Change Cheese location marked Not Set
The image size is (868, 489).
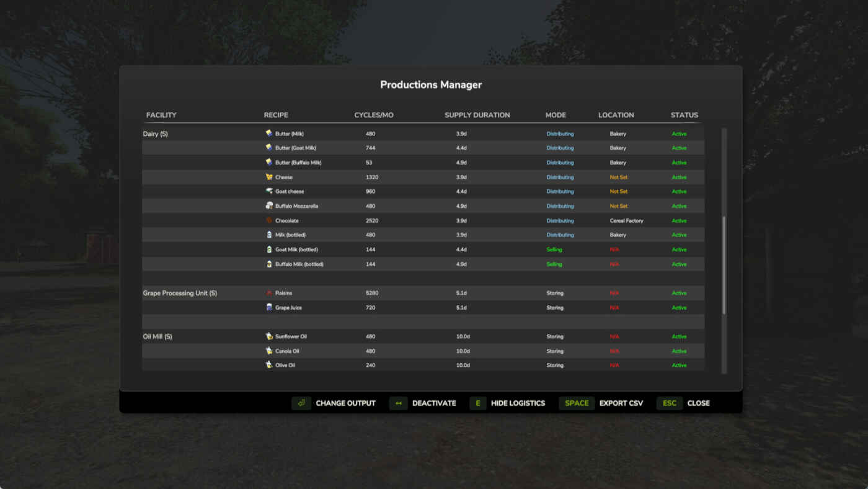[x=618, y=177]
